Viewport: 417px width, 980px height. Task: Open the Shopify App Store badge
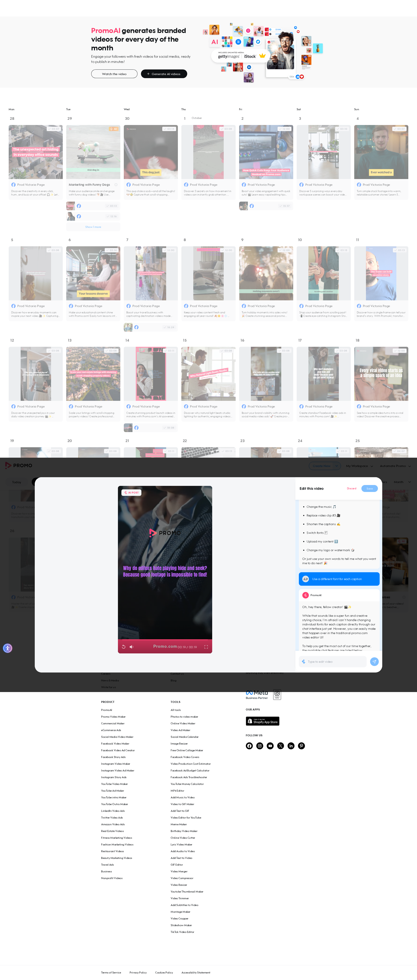(262, 721)
